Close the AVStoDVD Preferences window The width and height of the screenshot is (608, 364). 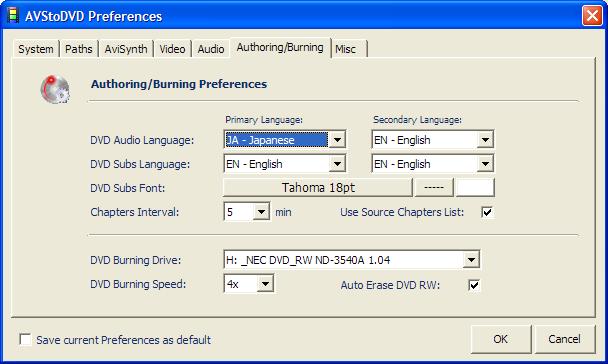(x=592, y=16)
